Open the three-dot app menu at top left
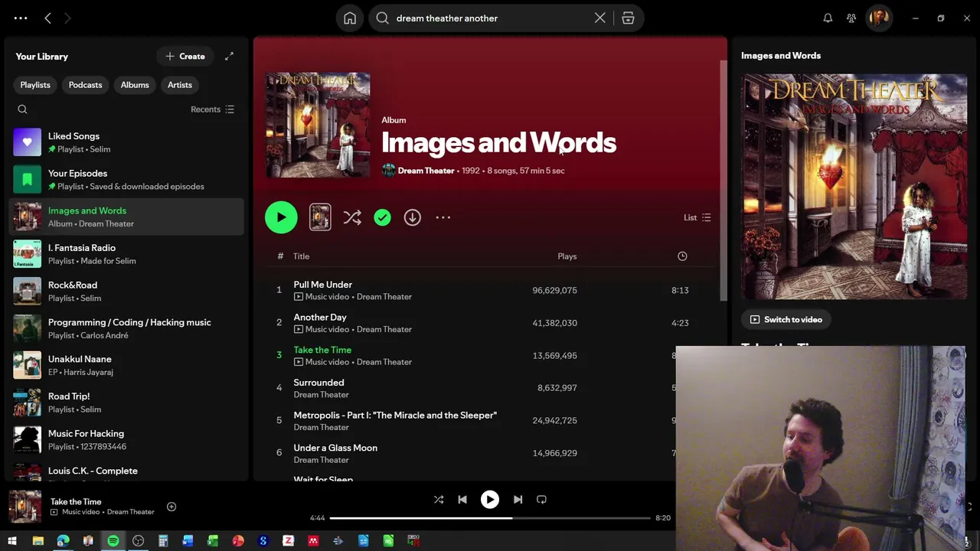980x551 pixels. point(21,18)
